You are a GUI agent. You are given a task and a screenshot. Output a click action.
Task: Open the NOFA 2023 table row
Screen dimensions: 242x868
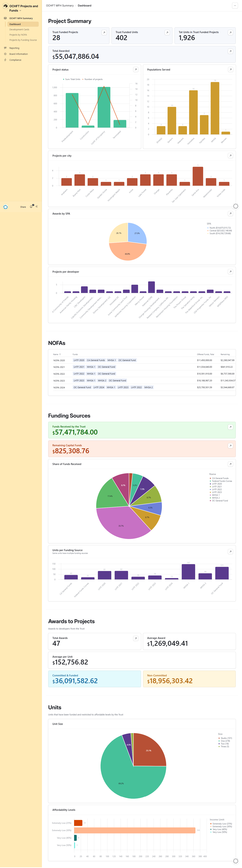click(x=59, y=381)
